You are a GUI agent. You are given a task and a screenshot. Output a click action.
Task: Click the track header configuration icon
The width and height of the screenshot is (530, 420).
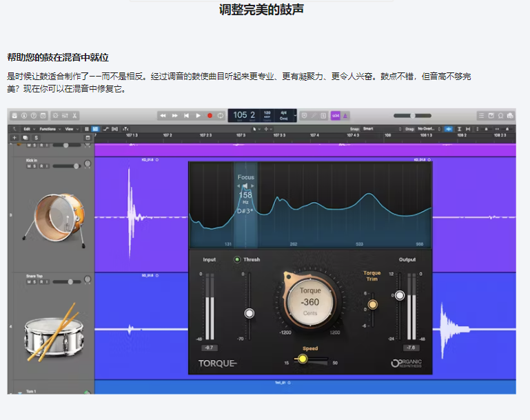click(x=88, y=138)
